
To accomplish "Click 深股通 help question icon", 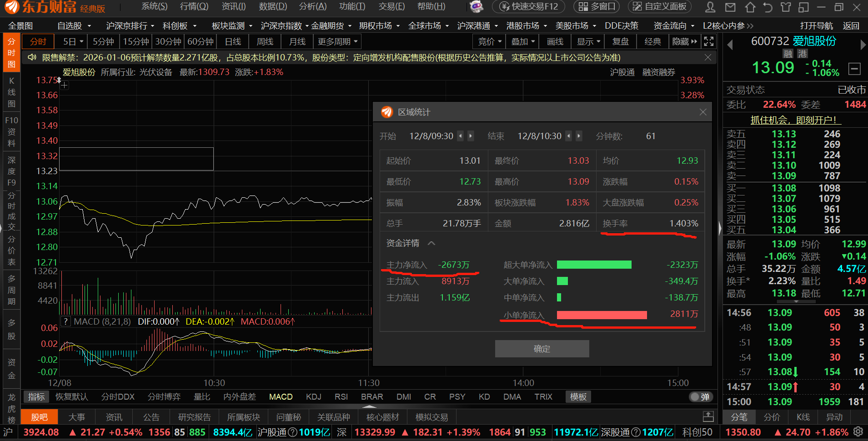I will point(636,432).
